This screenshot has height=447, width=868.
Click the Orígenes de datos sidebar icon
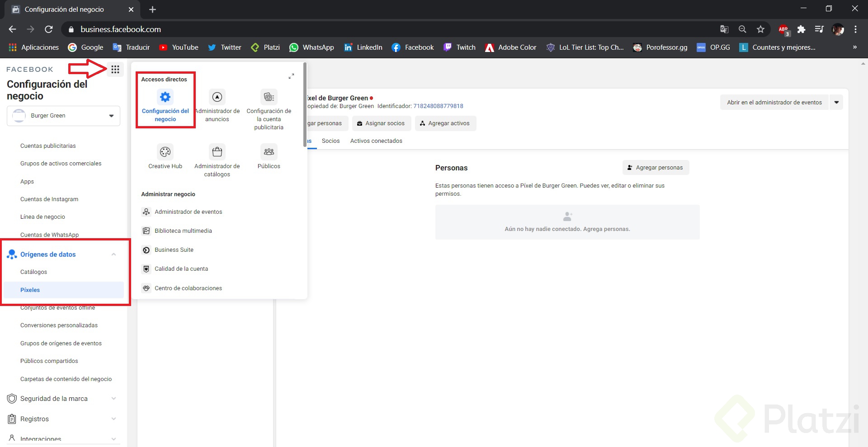click(12, 254)
